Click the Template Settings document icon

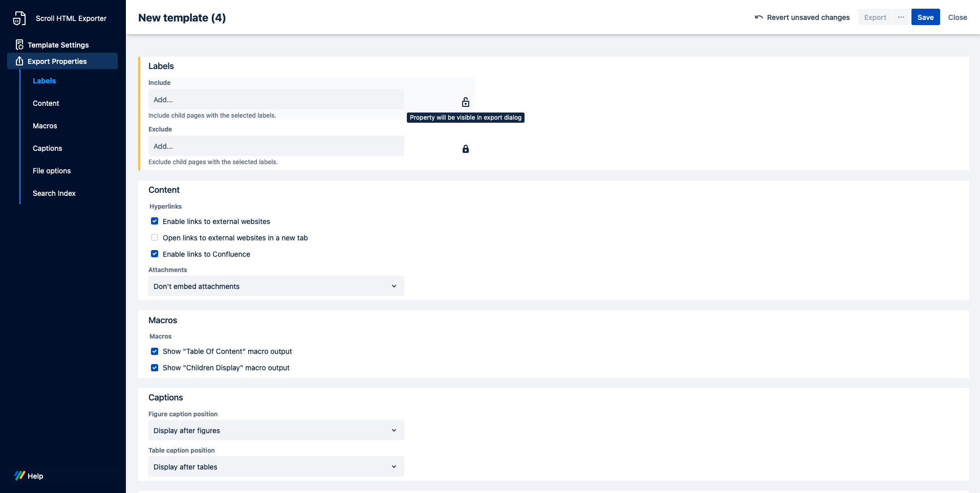19,45
